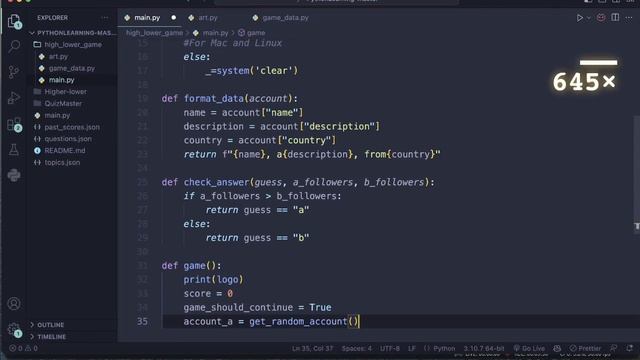The image size is (640, 360).
Task: Open the Extensions view
Action: (x=14, y=124)
